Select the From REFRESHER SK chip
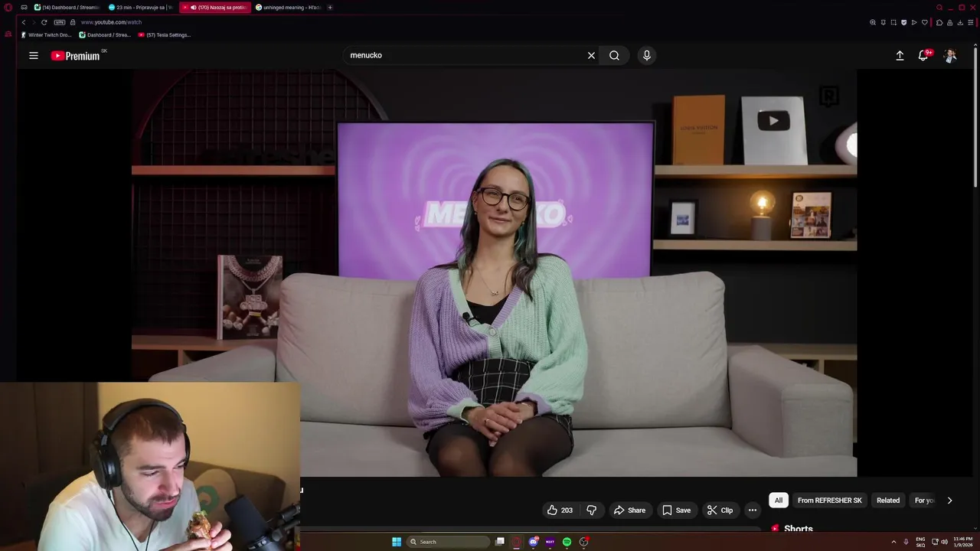980x551 pixels. coord(829,500)
